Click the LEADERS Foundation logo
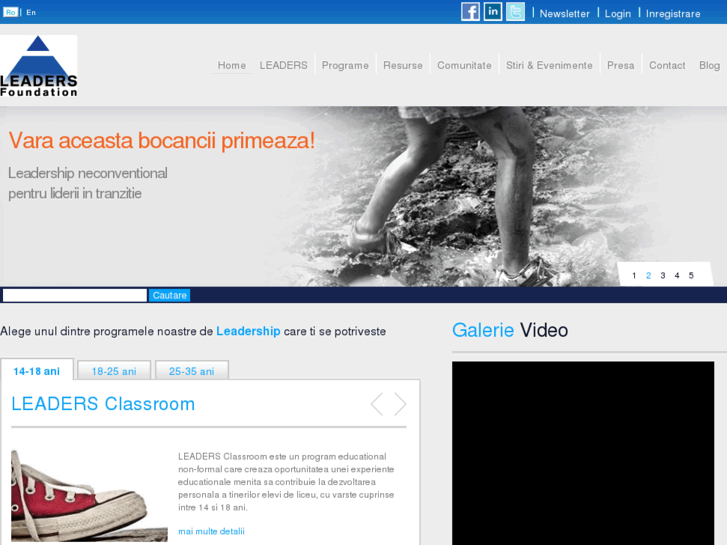The height and width of the screenshot is (545, 727). [x=38, y=66]
